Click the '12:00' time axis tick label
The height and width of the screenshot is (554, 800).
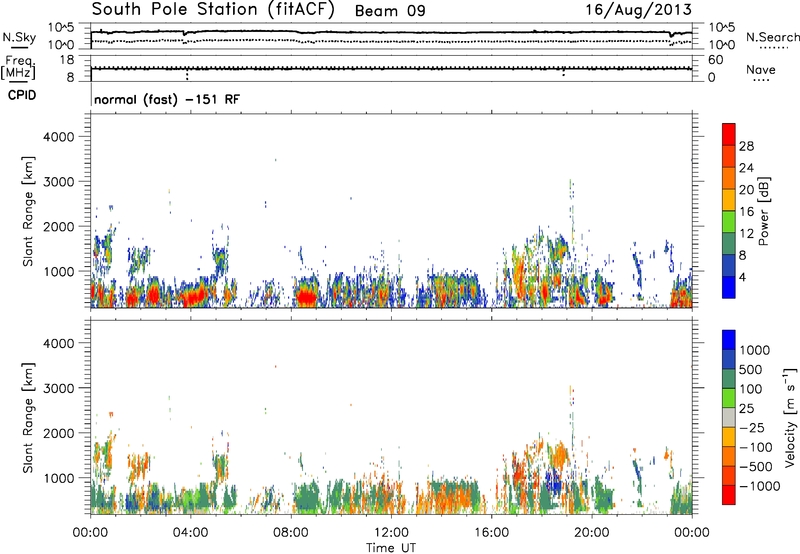coord(391,533)
